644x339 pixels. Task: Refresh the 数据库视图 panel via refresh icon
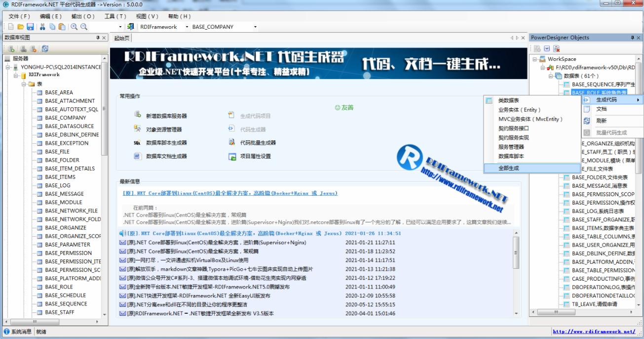[45, 48]
